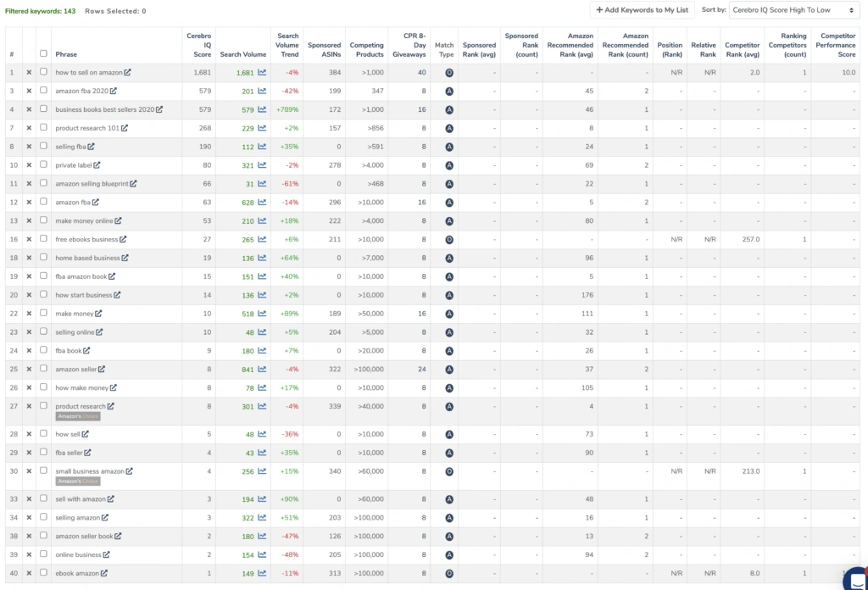This screenshot has width=868, height=590.
Task: Select checkbox for 'product research 101'
Action: [43, 127]
